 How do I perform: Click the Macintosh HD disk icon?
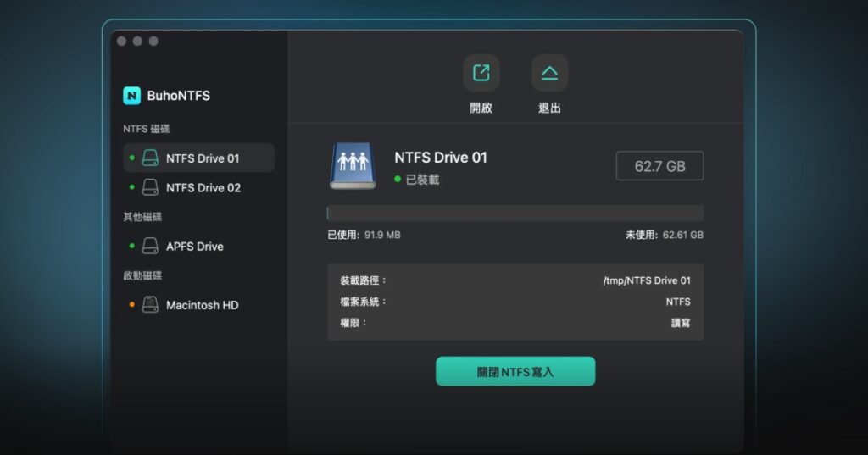(x=150, y=305)
